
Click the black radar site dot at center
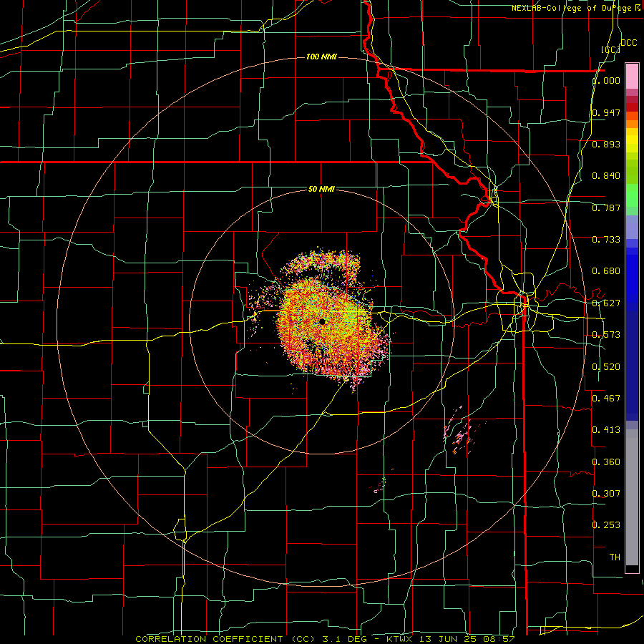point(323,321)
